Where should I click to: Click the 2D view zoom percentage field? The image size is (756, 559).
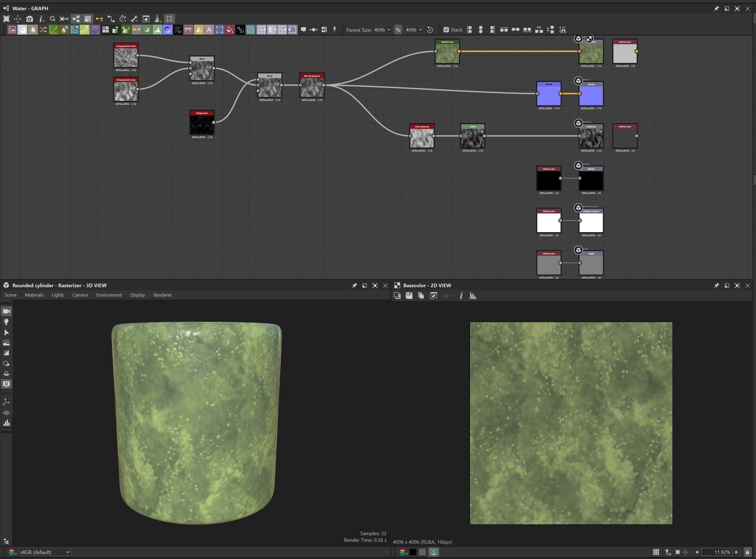(716, 552)
